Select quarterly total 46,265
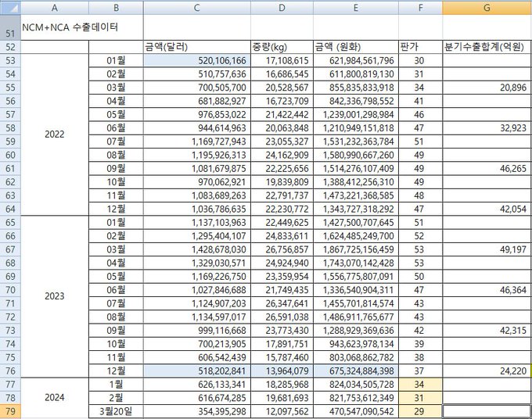 coord(487,169)
